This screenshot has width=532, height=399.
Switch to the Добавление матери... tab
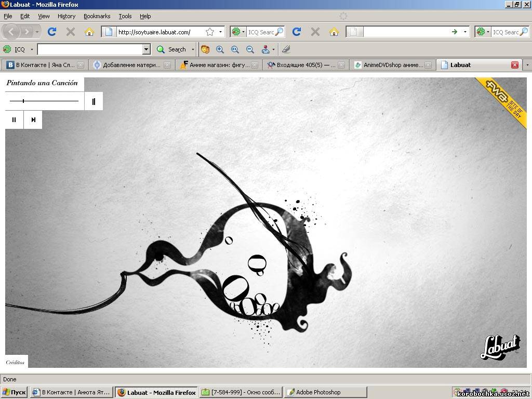[x=131, y=65]
